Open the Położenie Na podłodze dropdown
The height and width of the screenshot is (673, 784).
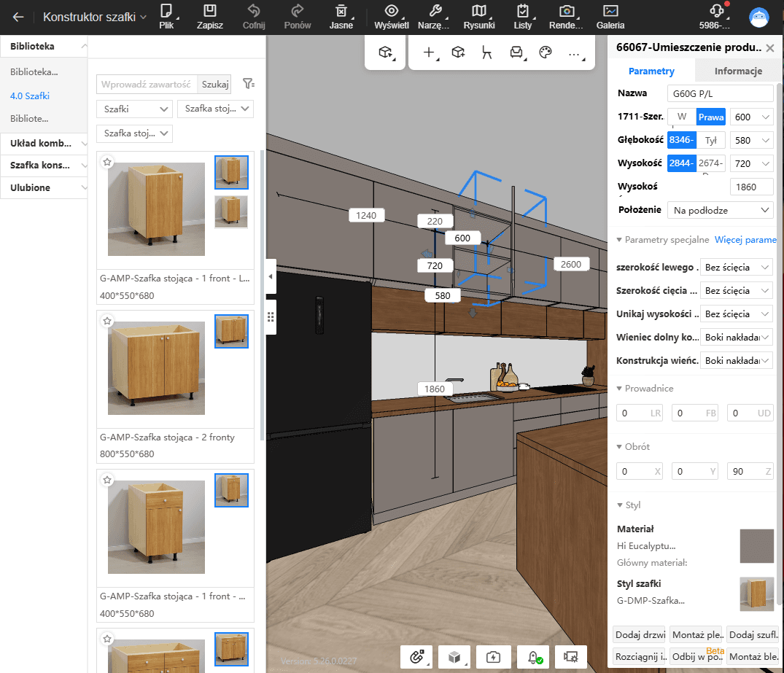pyautogui.click(x=721, y=211)
